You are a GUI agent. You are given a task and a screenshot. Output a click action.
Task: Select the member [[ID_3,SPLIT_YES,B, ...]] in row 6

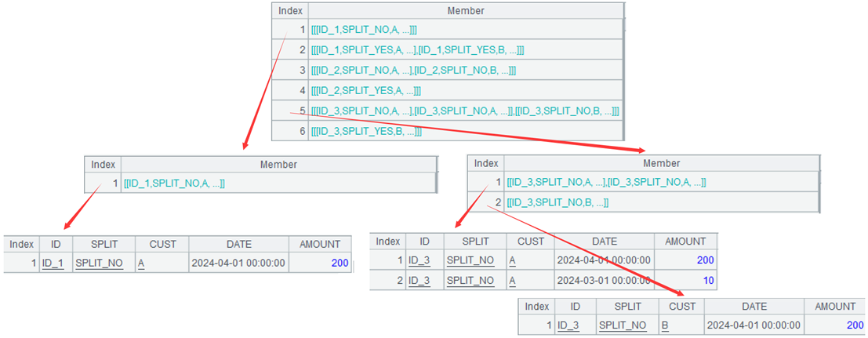(366, 132)
